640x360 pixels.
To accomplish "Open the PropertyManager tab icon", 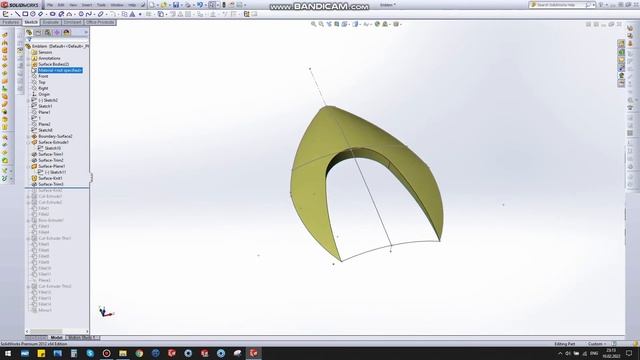I will coord(38,33).
